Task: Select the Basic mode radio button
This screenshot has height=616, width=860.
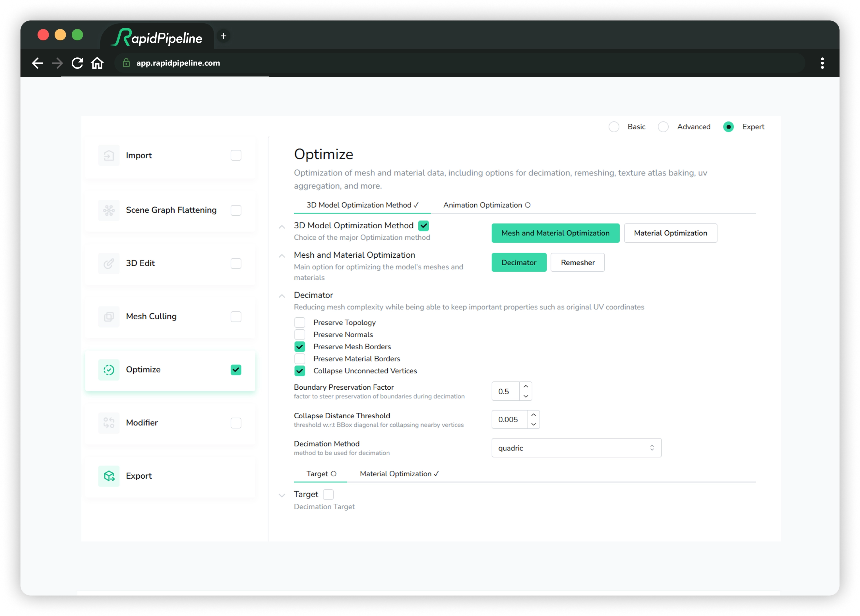Action: click(614, 127)
